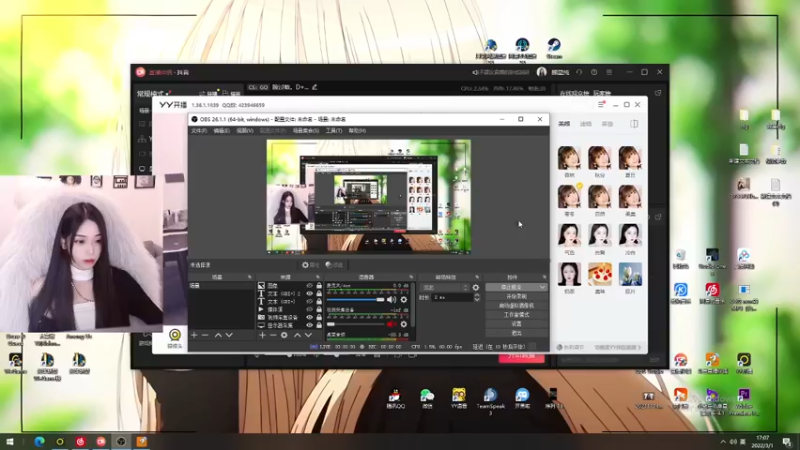Click exit button in OBS controls
Screen dimensions: 800x450
(516, 333)
